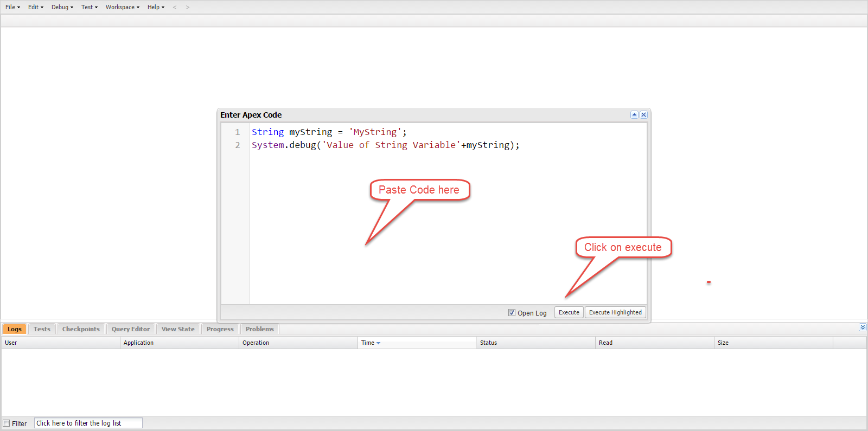Image resolution: width=868 pixels, height=431 pixels.
Task: Switch to the Checkpoints tab
Action: [x=81, y=329]
